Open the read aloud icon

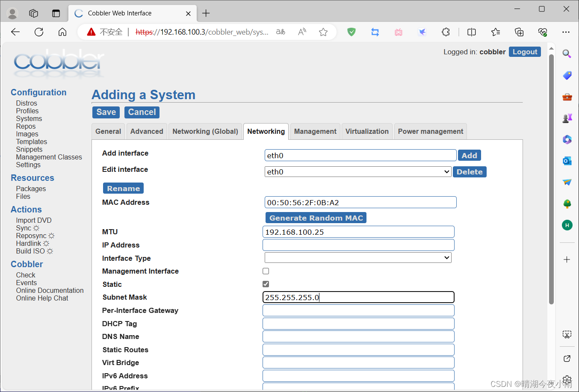click(x=302, y=32)
